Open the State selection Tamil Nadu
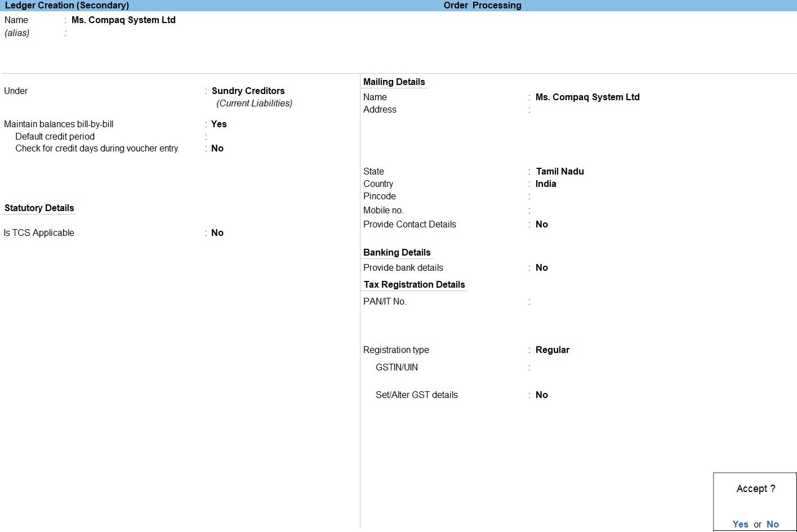Screen dimensions: 797x532 point(559,172)
